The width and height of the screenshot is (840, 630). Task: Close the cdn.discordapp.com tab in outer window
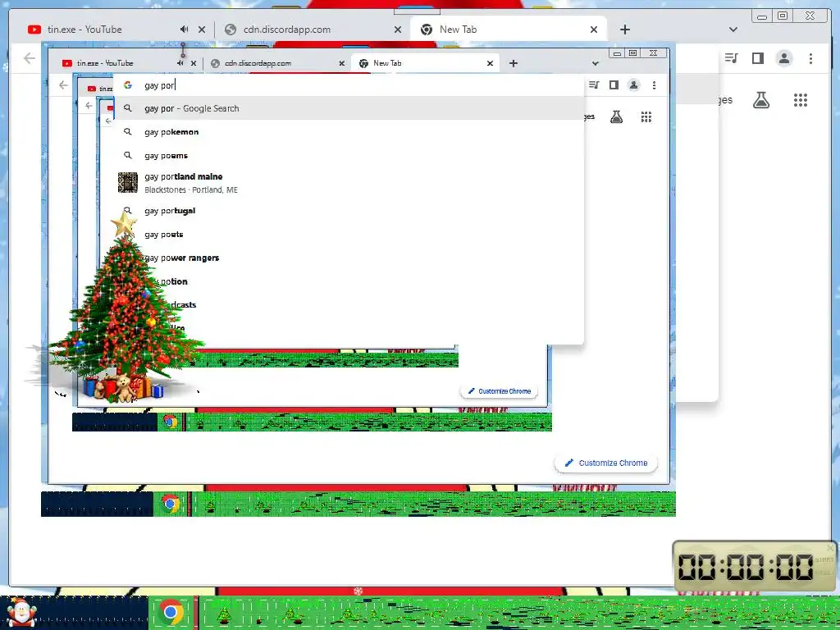(x=398, y=30)
